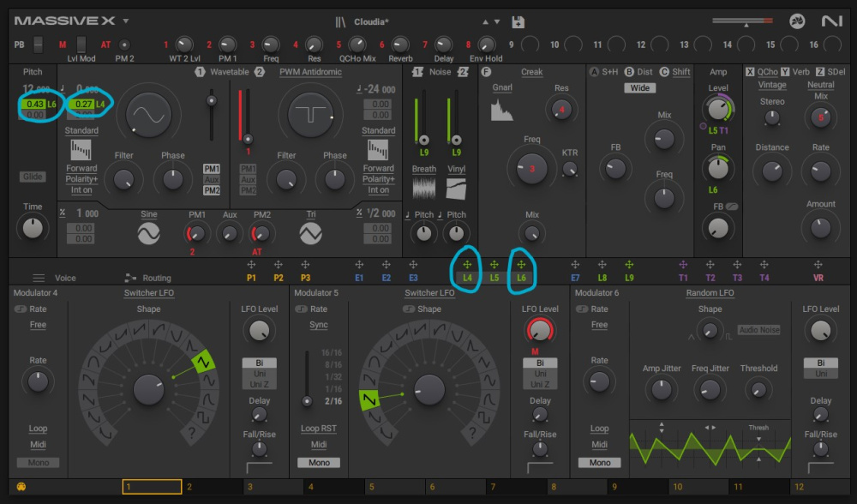Toggle PM2 routing for oscillator 1
This screenshot has width=857, height=504.
tap(212, 190)
